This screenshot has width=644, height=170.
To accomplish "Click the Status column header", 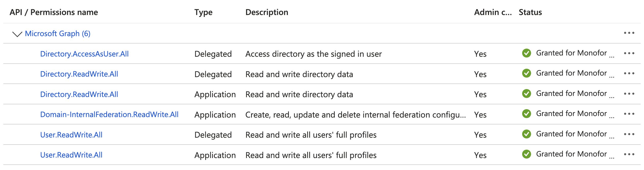I will click(x=530, y=12).
